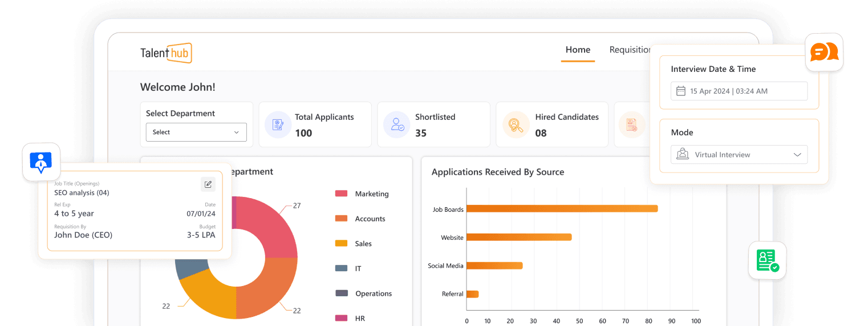The image size is (868, 326).
Task: Click the Job Boards bar in chart
Action: [x=562, y=209]
